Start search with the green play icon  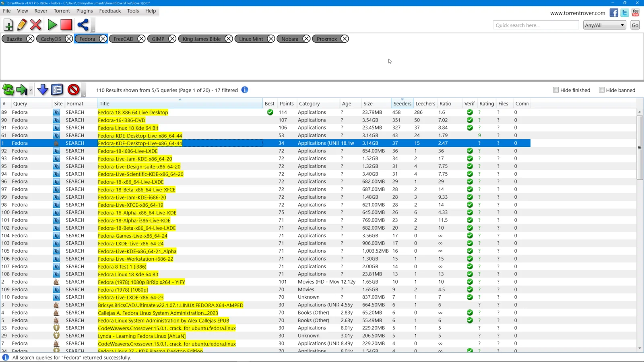52,25
